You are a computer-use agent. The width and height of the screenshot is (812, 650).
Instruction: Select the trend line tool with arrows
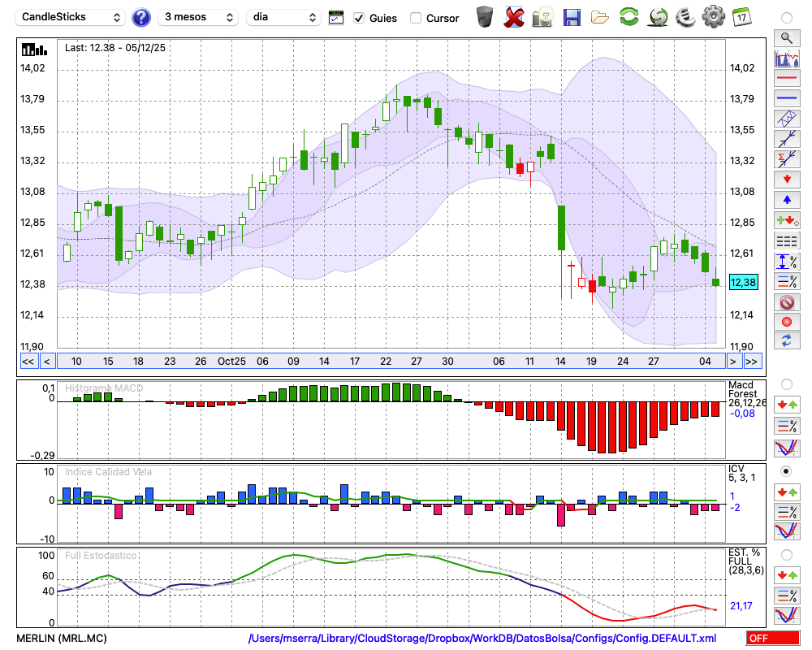coord(787,138)
